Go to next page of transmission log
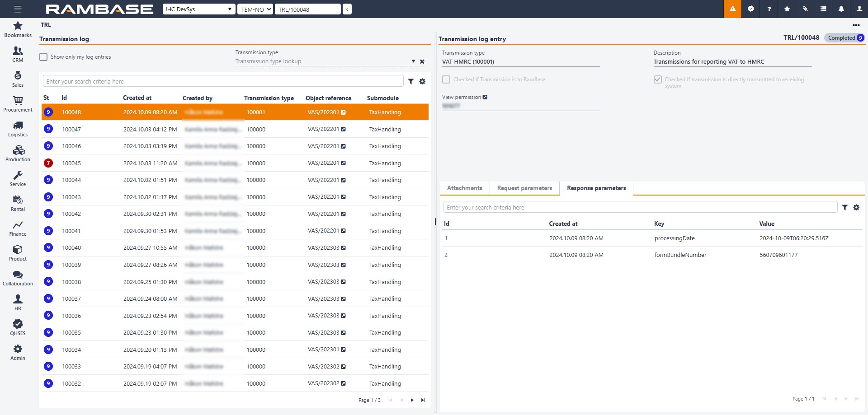The image size is (868, 415). point(412,400)
